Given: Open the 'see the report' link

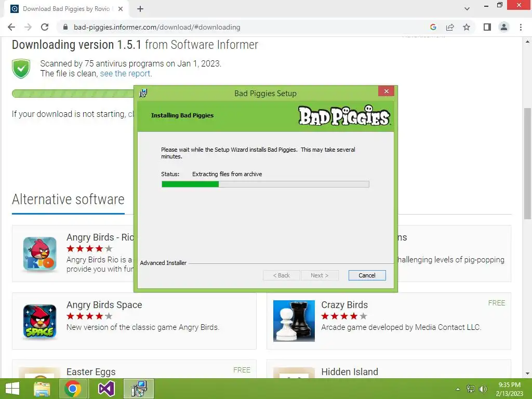Looking at the screenshot, I should pos(126,74).
